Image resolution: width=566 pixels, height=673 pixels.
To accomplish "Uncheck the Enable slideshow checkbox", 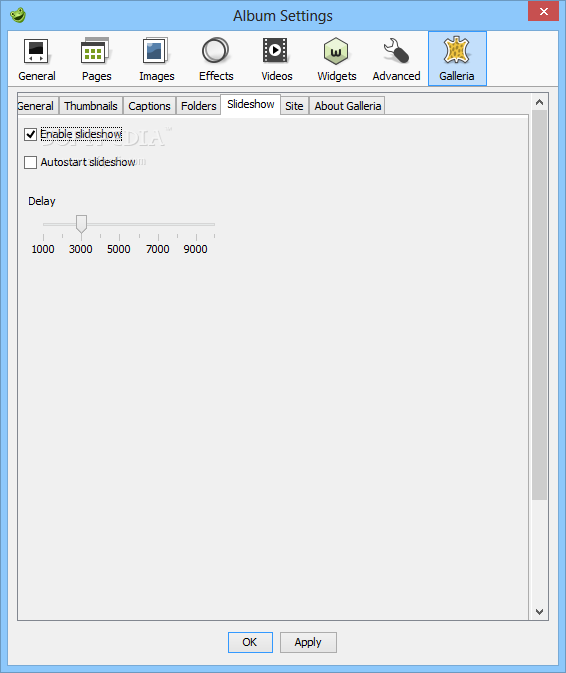I will (30, 134).
